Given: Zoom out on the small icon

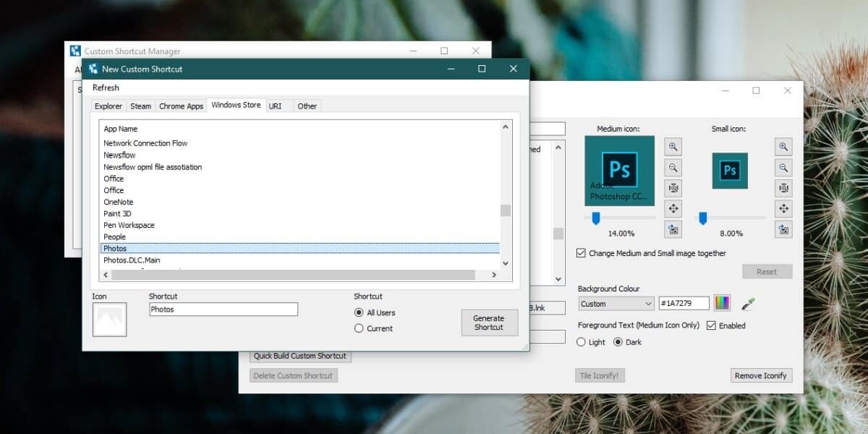Looking at the screenshot, I should pos(783,168).
